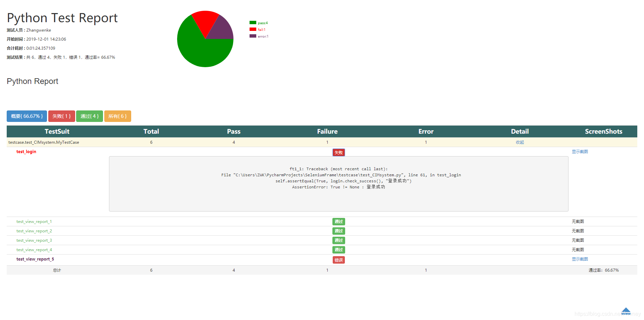Click 通过 badge for test_view_report_1
The image size is (644, 320).
coord(339,222)
